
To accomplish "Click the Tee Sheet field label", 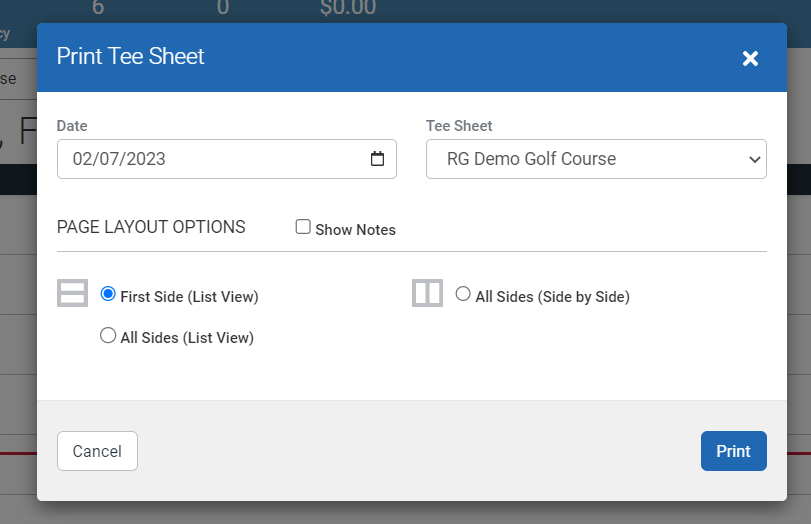I will point(459,126).
